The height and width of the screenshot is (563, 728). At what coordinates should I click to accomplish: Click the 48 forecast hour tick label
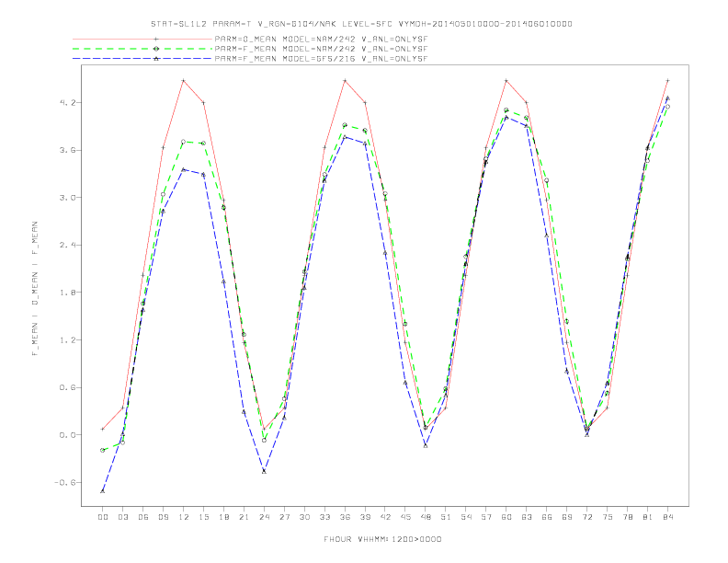coord(426,517)
